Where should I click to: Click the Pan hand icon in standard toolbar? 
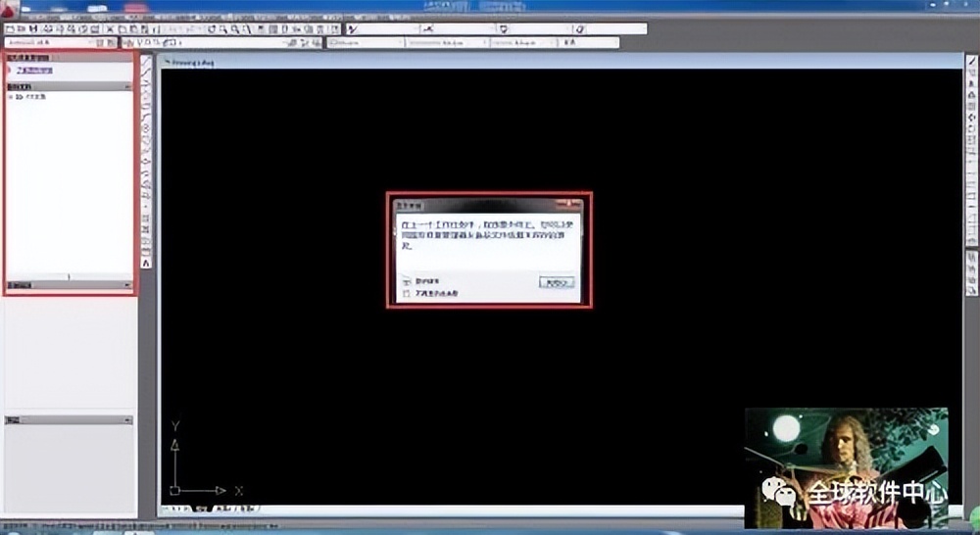click(x=212, y=28)
